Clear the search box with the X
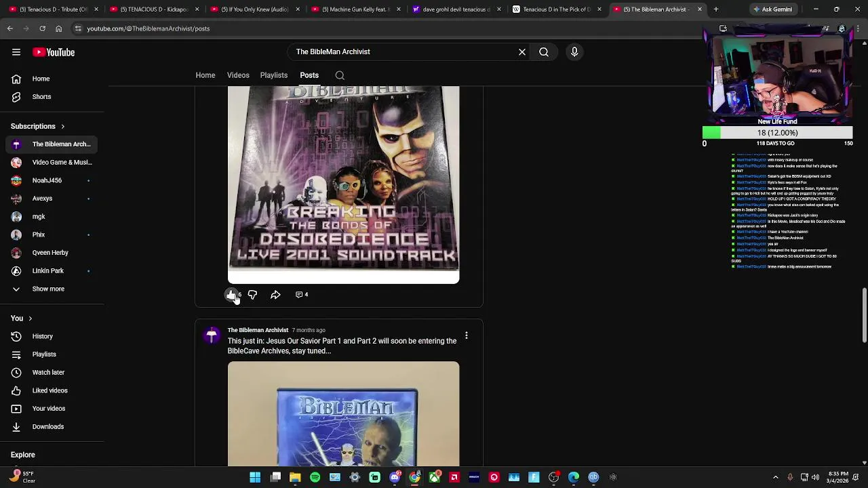This screenshot has height=488, width=868. point(522,52)
